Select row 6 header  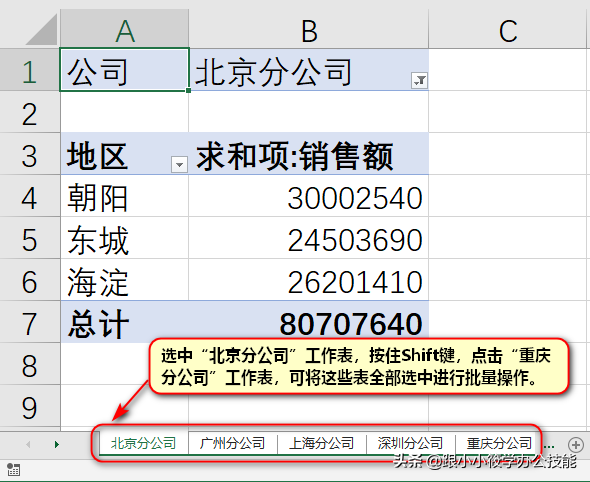[30, 280]
